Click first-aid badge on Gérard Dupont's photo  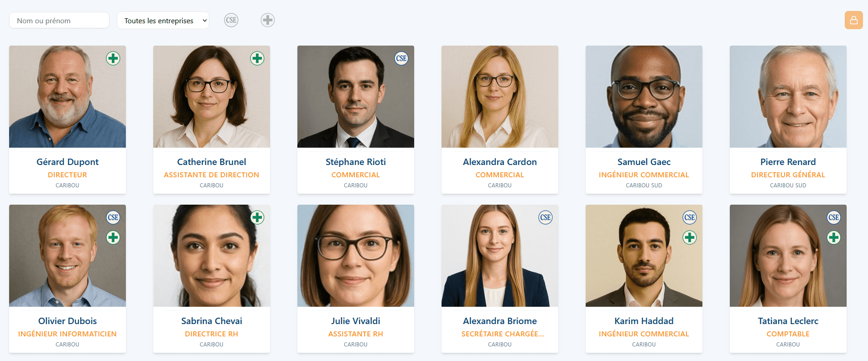(x=113, y=58)
